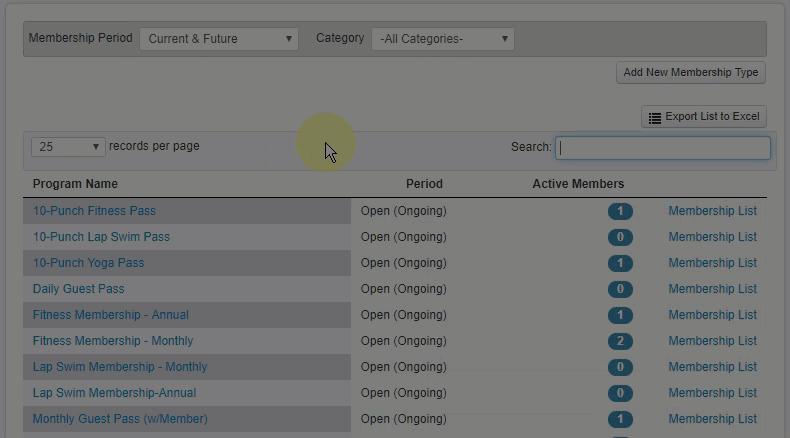
Task: View Membership List for Lap Swim Membership-Annual
Action: click(712, 393)
